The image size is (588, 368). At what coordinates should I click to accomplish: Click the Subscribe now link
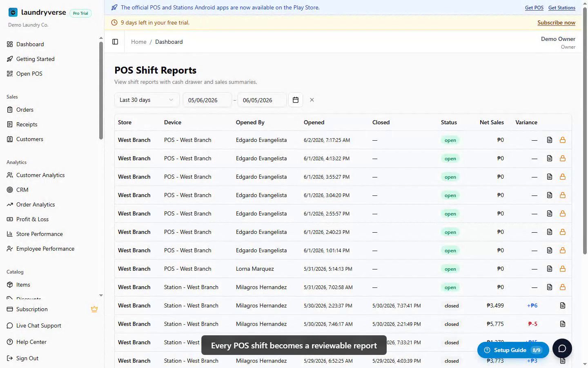tap(556, 22)
